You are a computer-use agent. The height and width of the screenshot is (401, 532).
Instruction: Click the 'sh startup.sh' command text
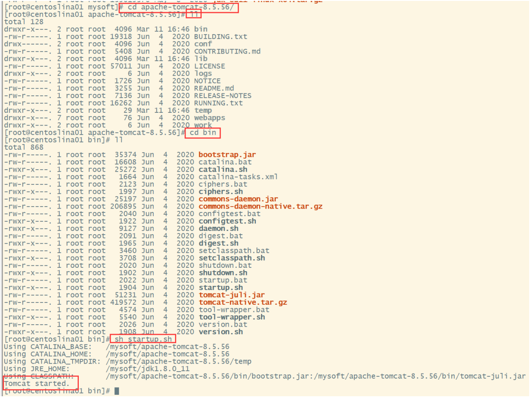coord(143,339)
